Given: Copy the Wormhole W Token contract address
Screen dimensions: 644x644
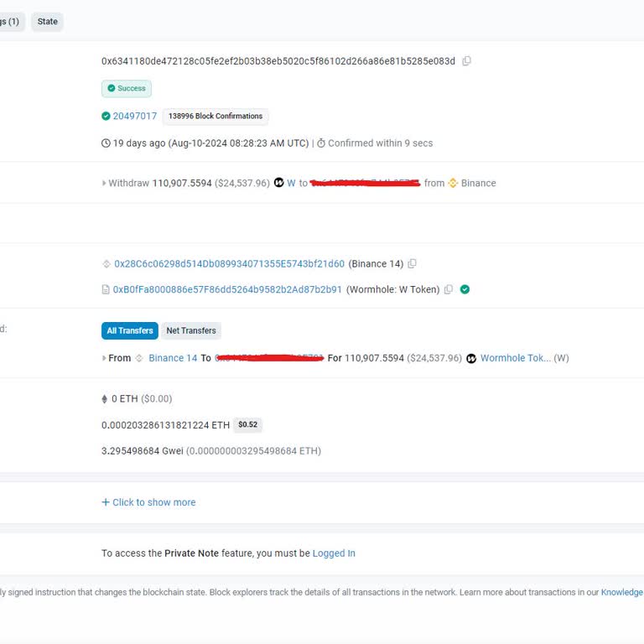Looking at the screenshot, I should pos(449,290).
